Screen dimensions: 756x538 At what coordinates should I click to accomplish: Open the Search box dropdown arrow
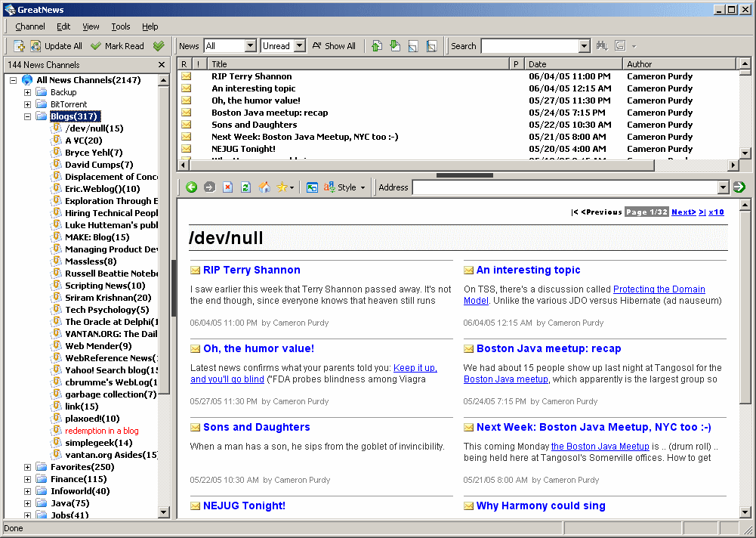[x=585, y=46]
